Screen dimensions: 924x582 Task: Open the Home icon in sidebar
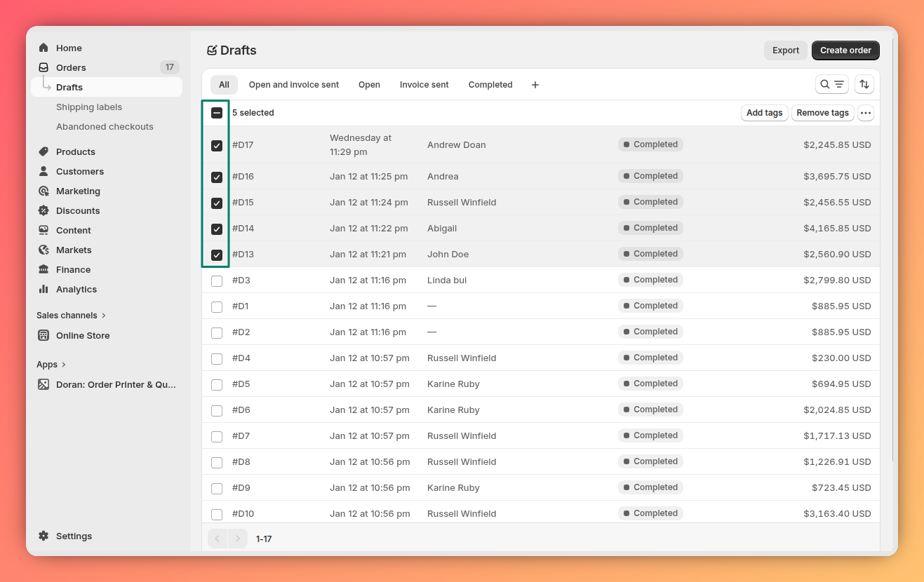click(43, 48)
